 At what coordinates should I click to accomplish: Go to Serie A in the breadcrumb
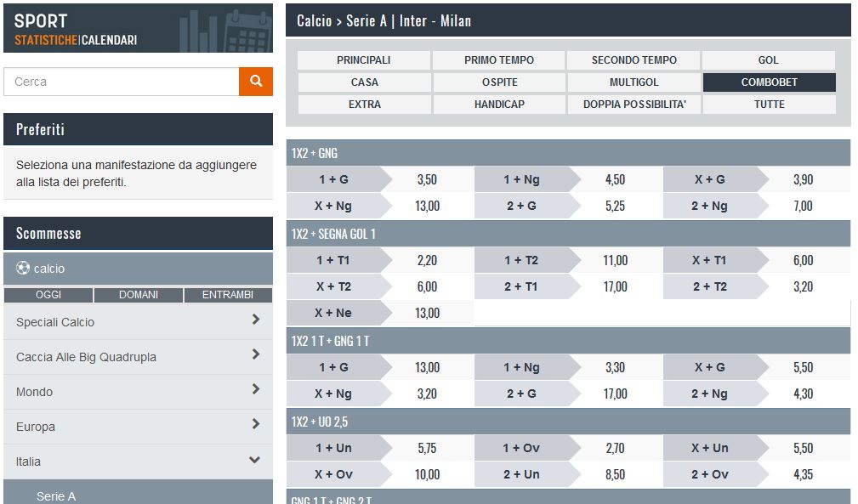coord(366,20)
